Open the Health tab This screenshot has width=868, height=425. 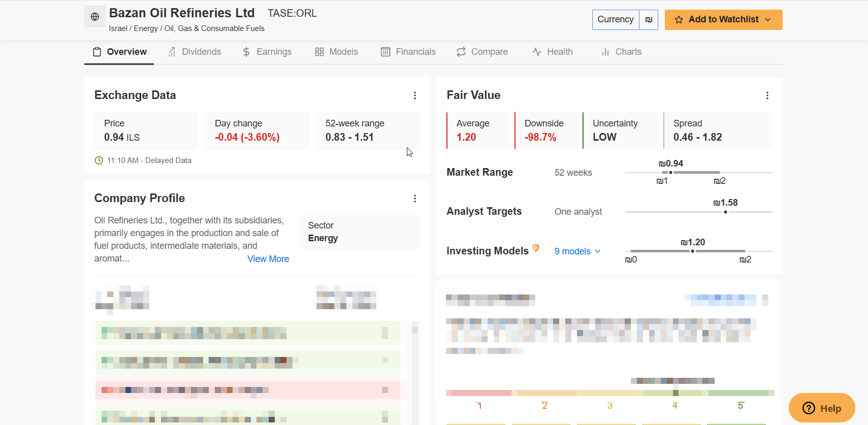click(x=553, y=52)
